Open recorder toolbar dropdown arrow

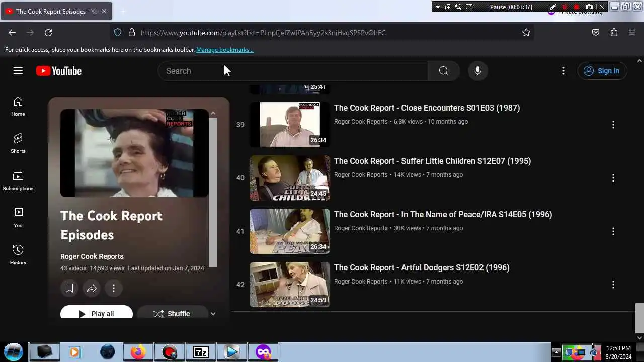(437, 7)
